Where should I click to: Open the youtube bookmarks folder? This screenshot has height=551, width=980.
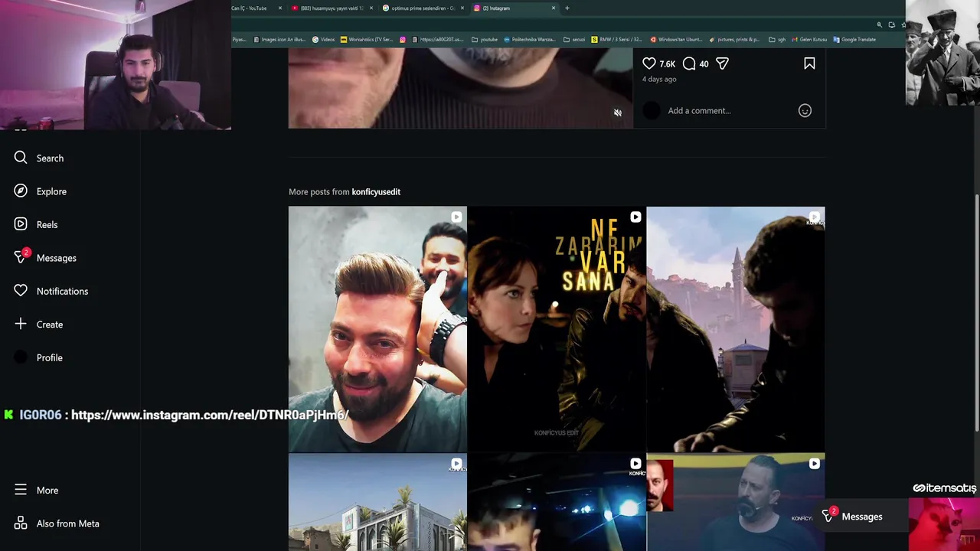[485, 39]
